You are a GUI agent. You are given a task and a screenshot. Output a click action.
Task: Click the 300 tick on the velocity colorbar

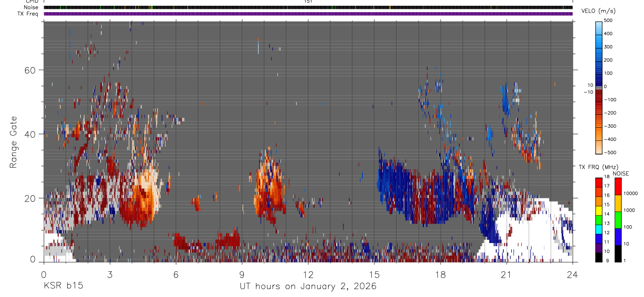pyautogui.click(x=609, y=47)
